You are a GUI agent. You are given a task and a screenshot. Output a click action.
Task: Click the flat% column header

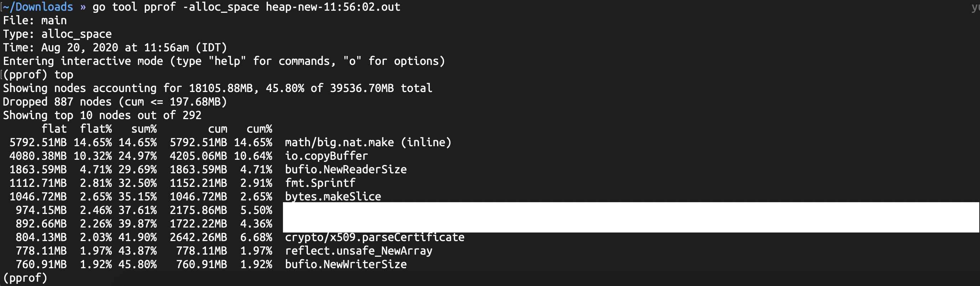(x=96, y=129)
